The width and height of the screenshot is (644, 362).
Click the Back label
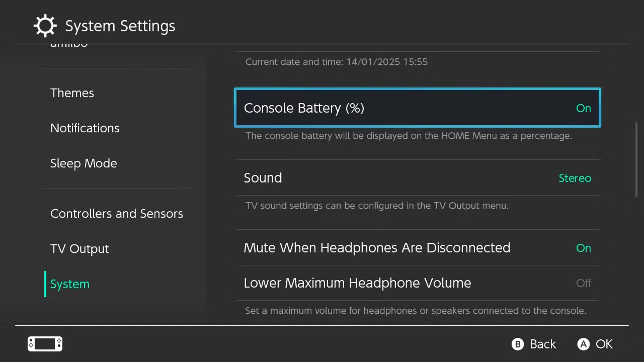pyautogui.click(x=542, y=344)
